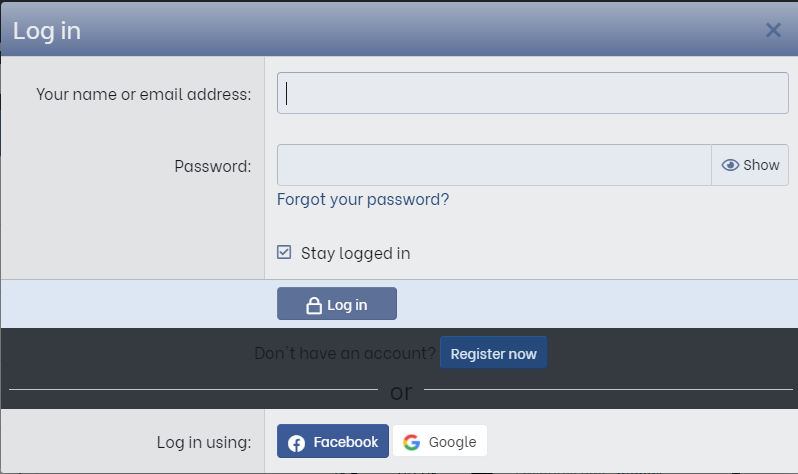This screenshot has height=474, width=798.
Task: Close the Log in dialog
Action: tap(773, 30)
